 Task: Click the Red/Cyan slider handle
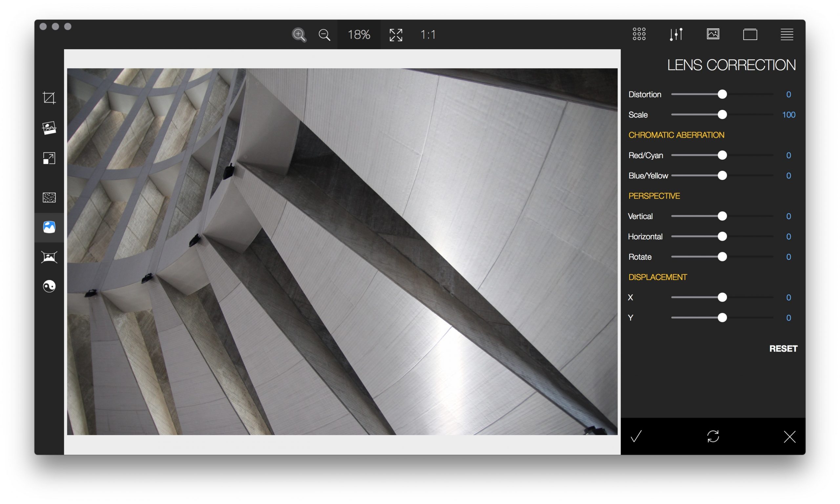[722, 155]
